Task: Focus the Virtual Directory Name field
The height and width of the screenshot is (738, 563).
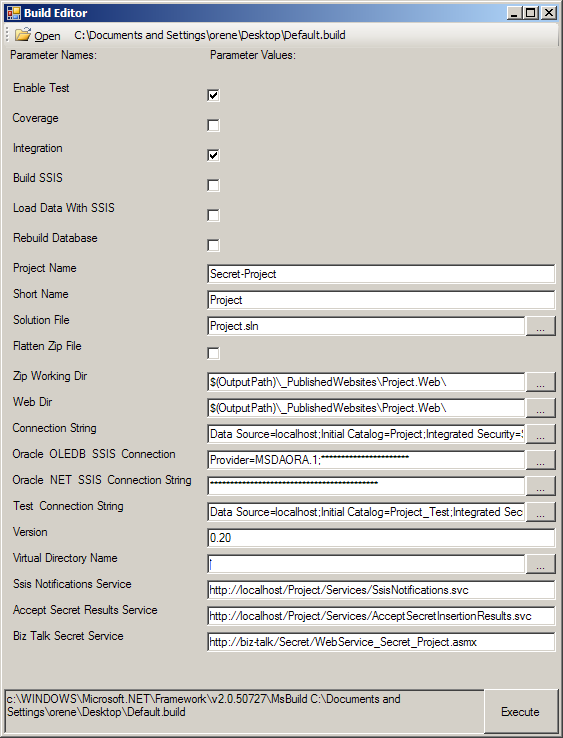Action: pos(366,564)
